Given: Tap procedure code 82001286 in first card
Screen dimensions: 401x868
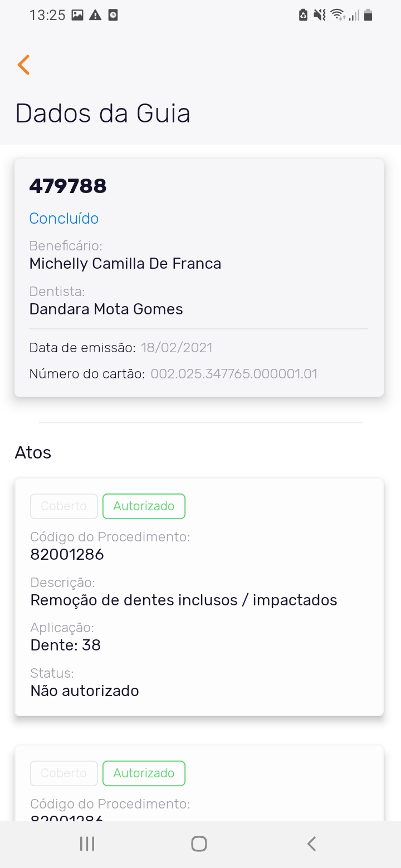Looking at the screenshot, I should point(67,555).
